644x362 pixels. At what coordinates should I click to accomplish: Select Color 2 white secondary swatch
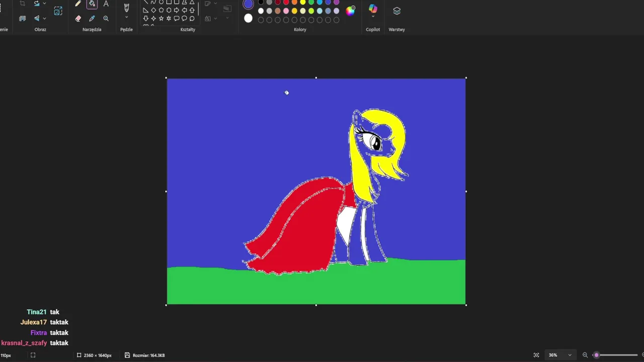[x=248, y=18]
